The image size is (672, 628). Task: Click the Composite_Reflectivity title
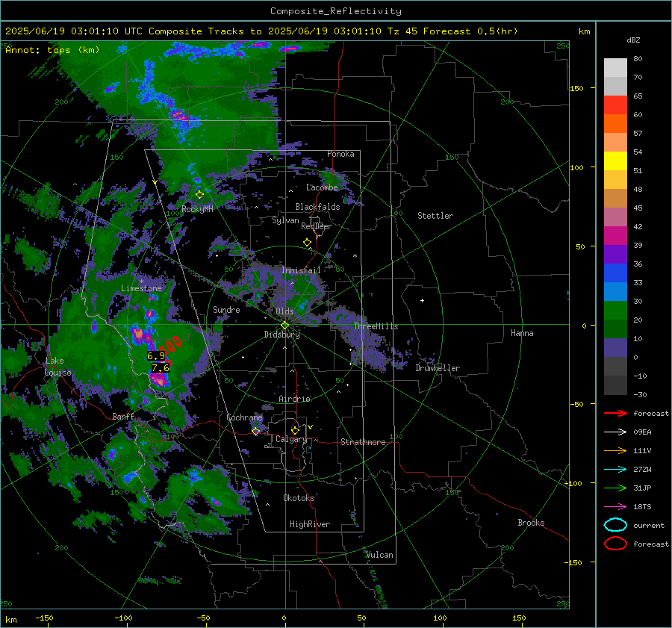(336, 11)
